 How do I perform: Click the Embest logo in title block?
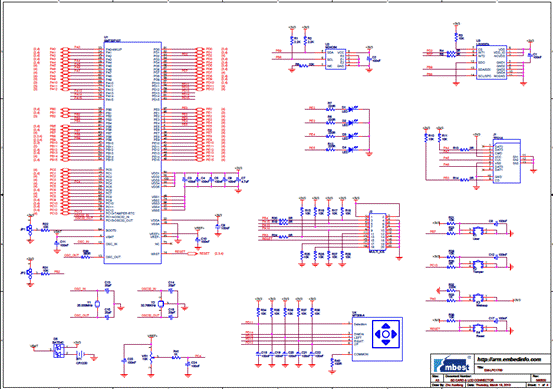[x=452, y=363]
